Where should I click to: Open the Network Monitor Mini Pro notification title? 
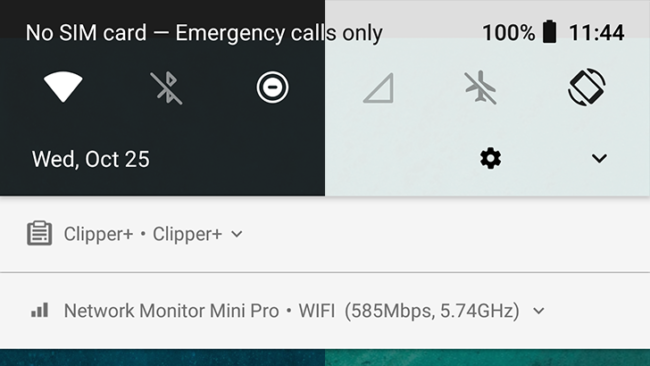coord(171,310)
